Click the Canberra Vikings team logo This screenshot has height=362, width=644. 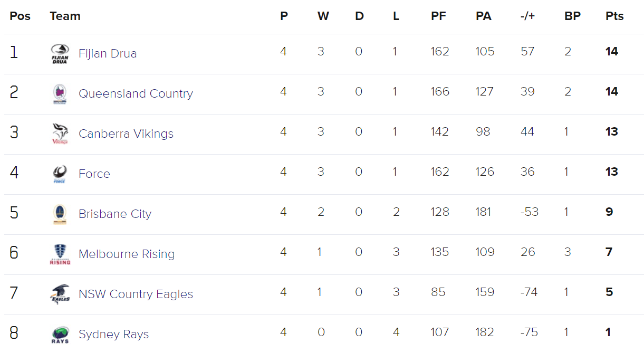[60, 134]
